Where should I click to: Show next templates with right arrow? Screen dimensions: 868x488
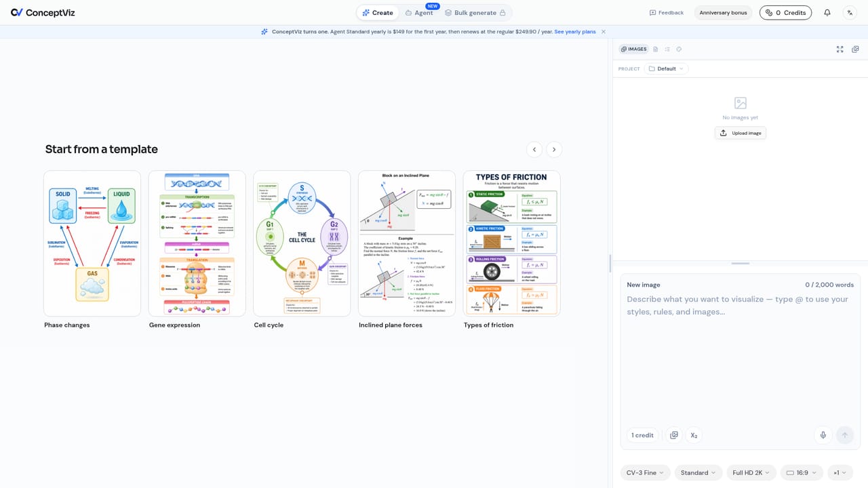click(554, 150)
